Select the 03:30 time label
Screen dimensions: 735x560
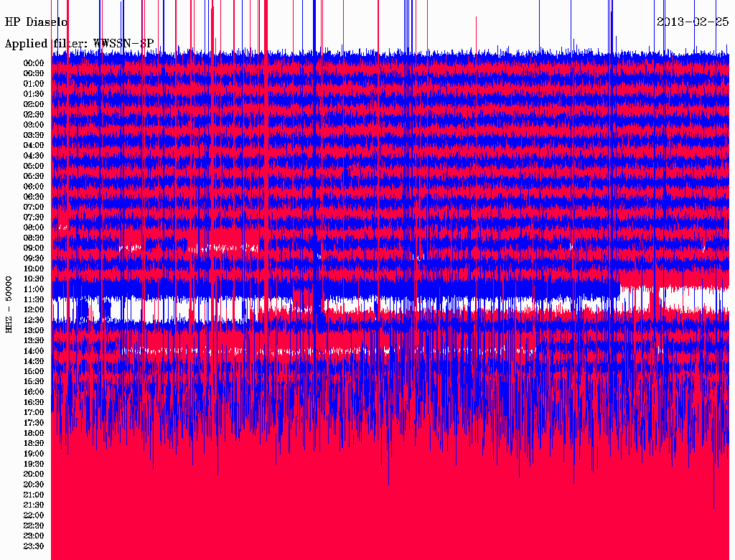pos(34,135)
